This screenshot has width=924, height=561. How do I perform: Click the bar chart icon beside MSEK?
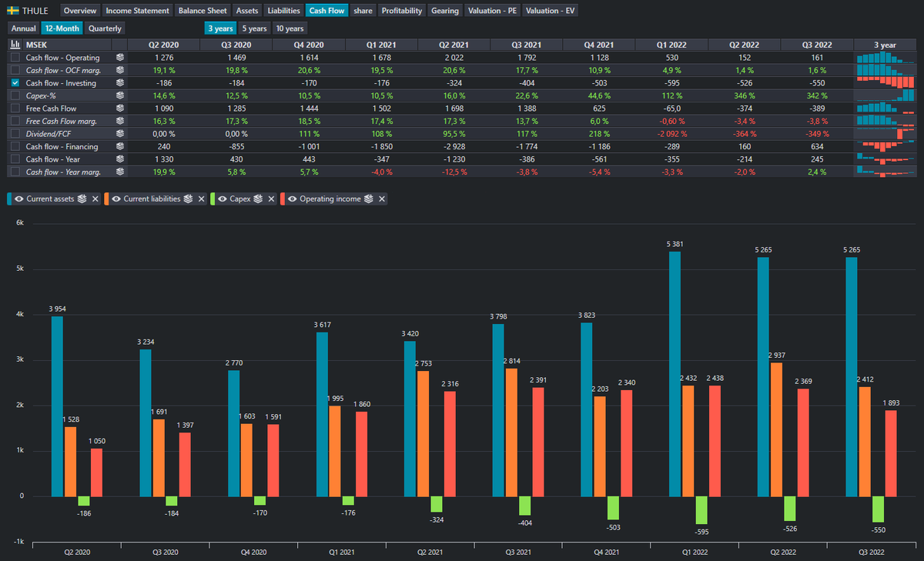(x=15, y=45)
